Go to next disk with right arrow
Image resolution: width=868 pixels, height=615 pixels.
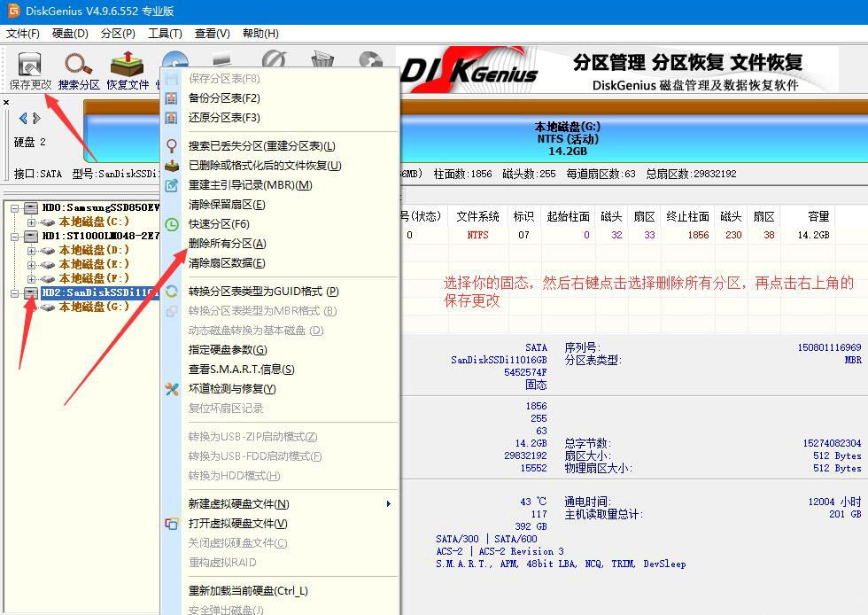[x=36, y=119]
